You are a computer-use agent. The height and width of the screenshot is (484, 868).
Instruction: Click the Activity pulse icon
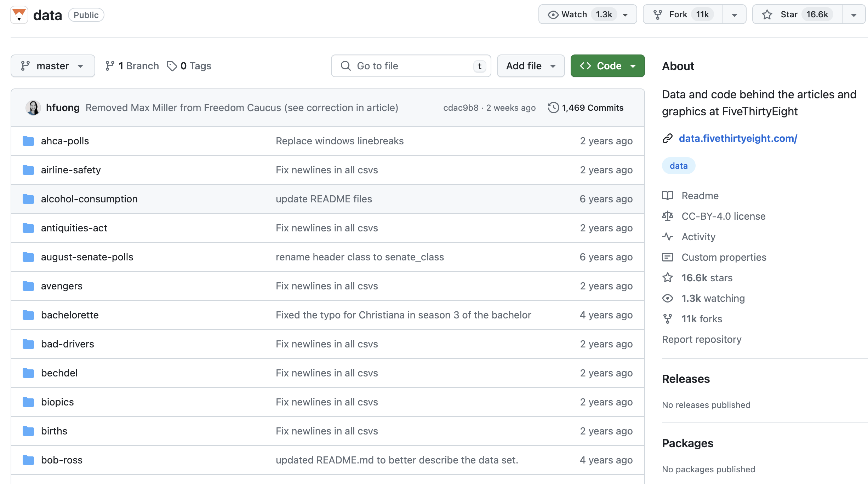click(x=668, y=236)
